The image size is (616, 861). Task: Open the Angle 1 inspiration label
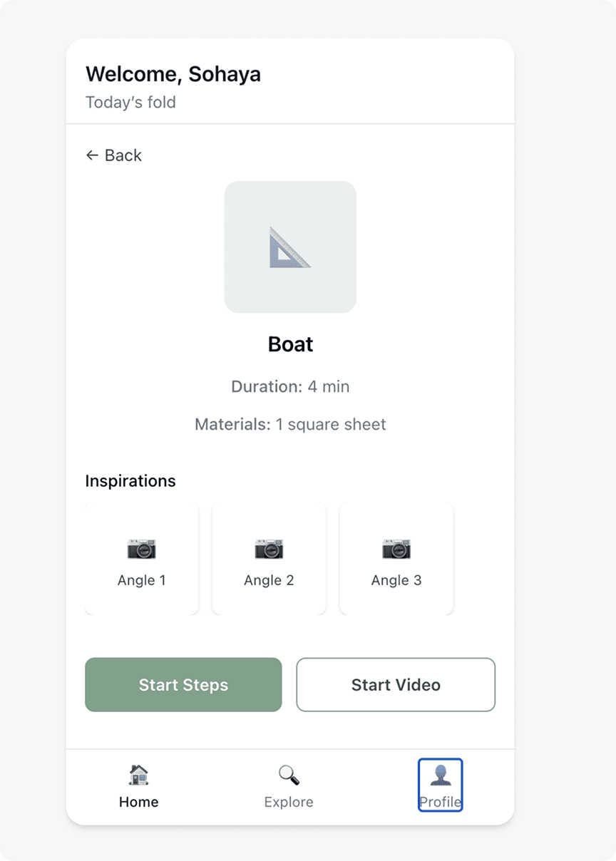(x=141, y=580)
